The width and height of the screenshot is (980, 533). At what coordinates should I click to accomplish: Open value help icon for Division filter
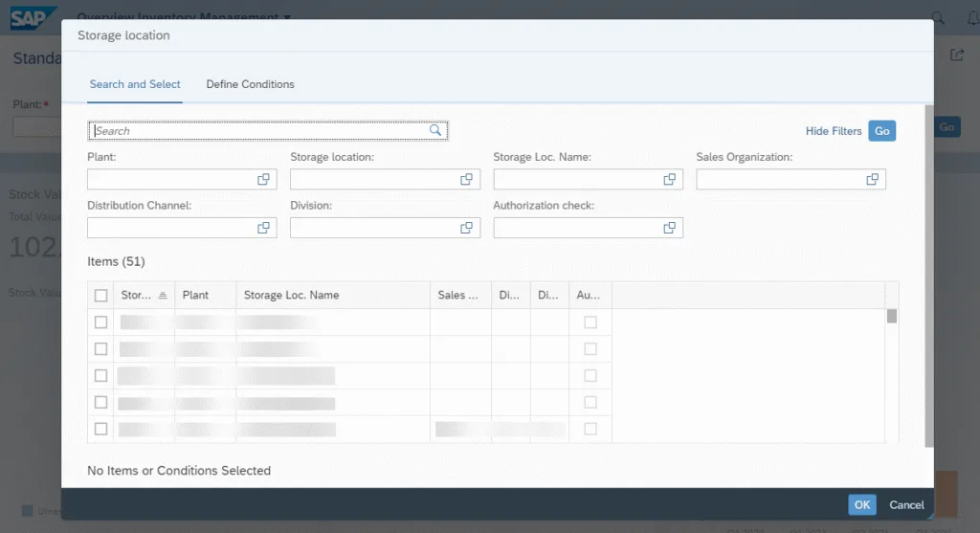466,228
